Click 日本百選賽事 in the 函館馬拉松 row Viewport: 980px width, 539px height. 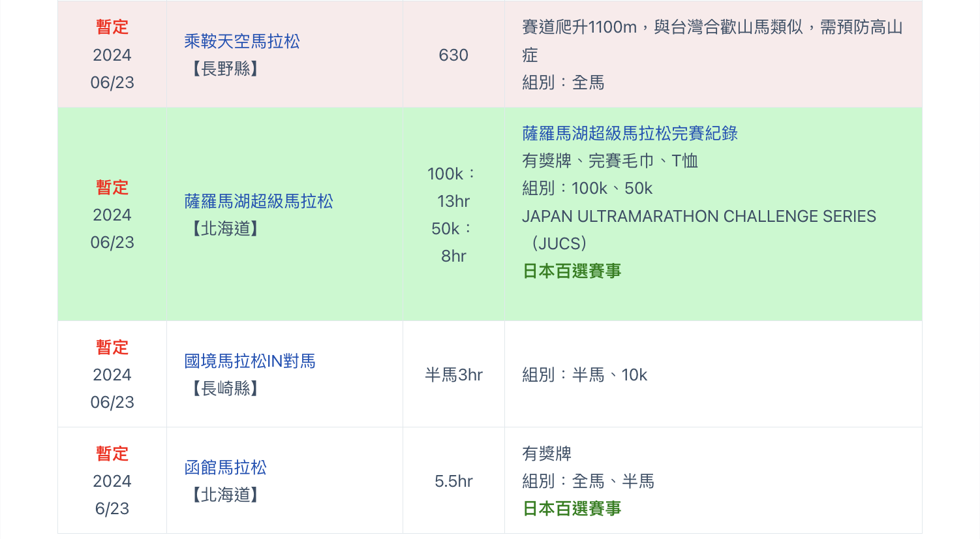(x=572, y=508)
